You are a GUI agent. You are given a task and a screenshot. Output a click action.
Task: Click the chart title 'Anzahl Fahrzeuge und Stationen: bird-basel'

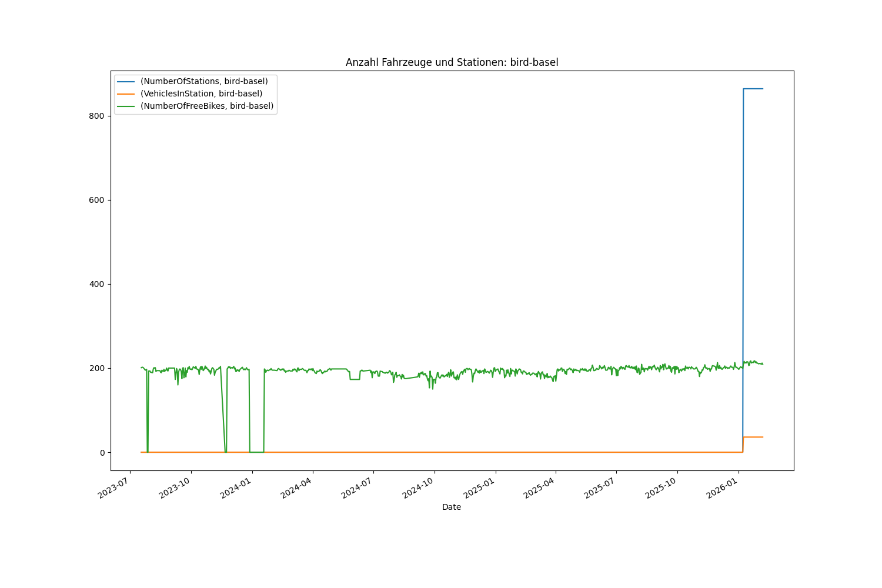click(x=452, y=62)
